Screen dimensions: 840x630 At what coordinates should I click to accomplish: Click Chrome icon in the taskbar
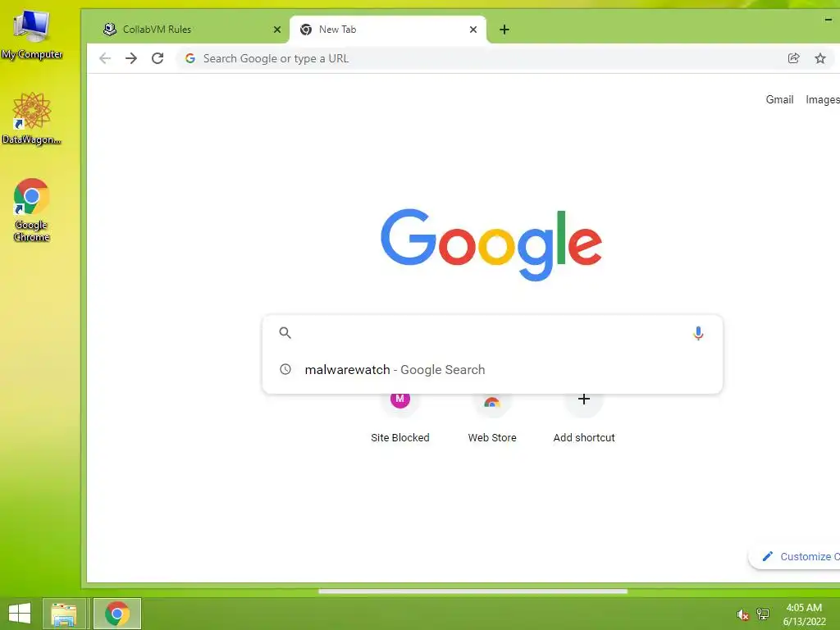(x=117, y=614)
